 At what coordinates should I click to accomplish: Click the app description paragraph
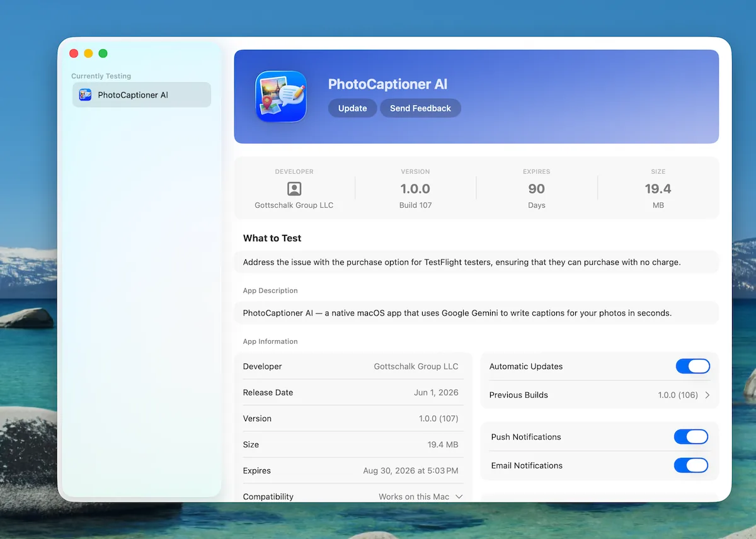click(x=457, y=313)
